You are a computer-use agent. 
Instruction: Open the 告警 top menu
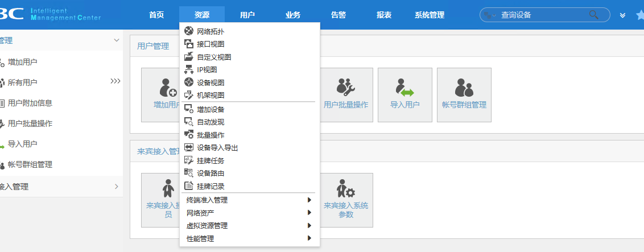[x=338, y=15]
